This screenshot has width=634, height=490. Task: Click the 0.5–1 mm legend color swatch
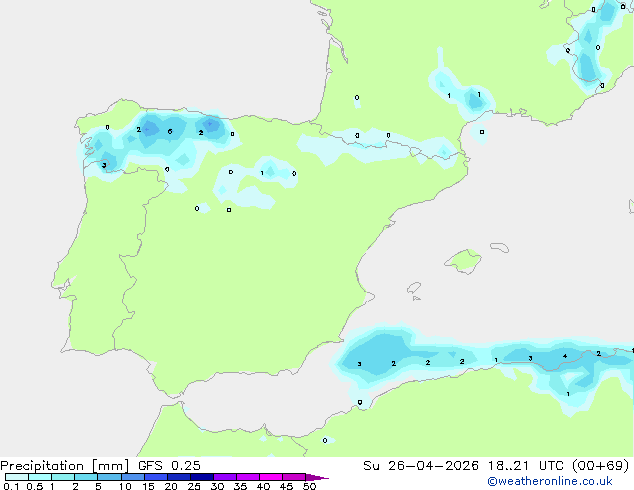coord(40,477)
